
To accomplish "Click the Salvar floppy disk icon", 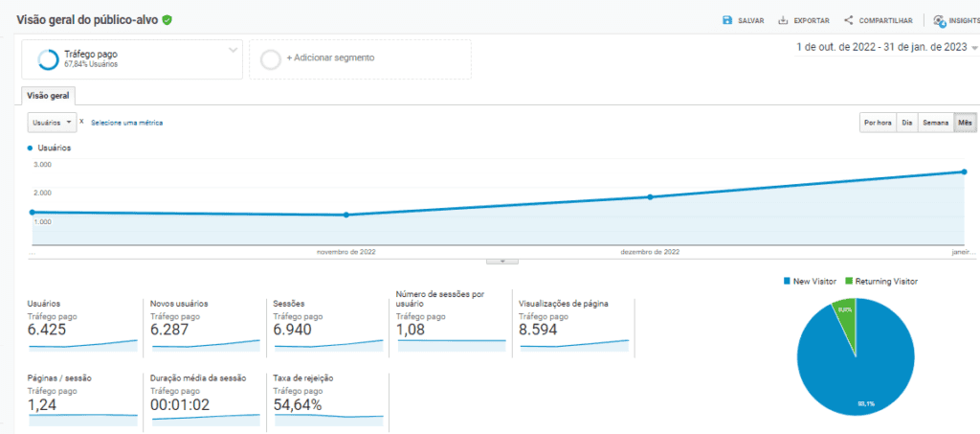I will (727, 20).
